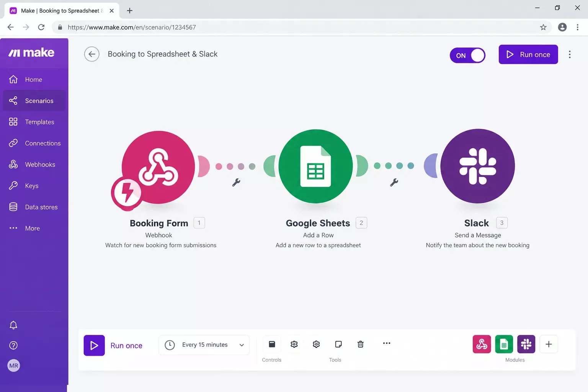The image size is (588, 392).
Task: Open the MR user avatar
Action: coord(13,366)
